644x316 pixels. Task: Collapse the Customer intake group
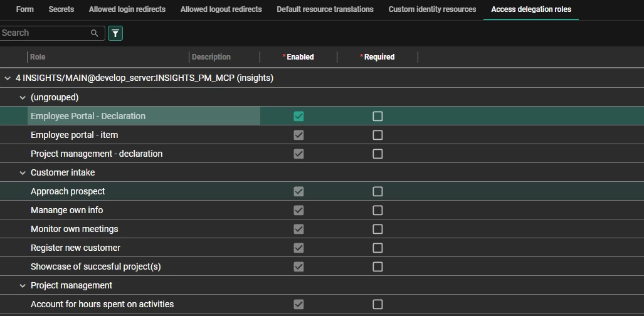23,172
